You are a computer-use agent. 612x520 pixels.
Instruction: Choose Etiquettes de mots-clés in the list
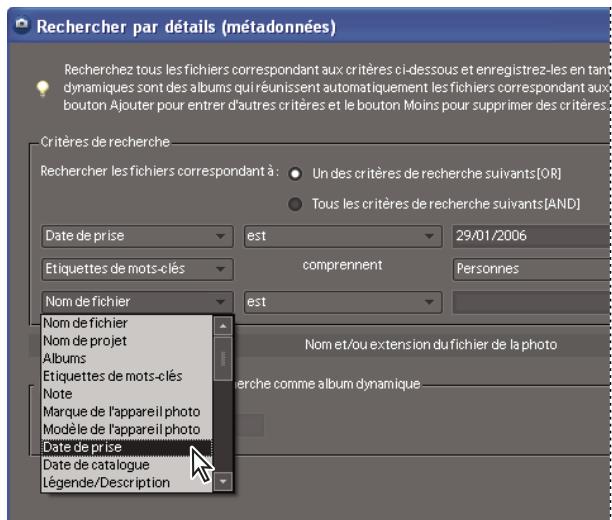click(x=127, y=376)
